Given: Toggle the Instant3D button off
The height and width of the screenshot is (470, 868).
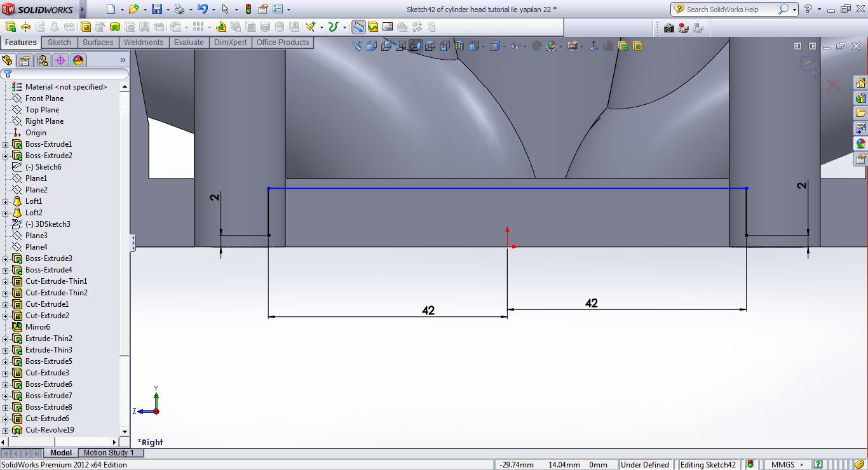Looking at the screenshot, I should [358, 27].
